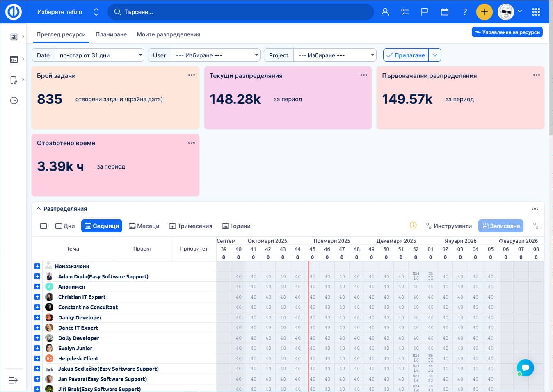Viewport: 553px width, 392px height.
Task: Click the yellow info icon in Gantt toolbar
Action: click(413, 225)
